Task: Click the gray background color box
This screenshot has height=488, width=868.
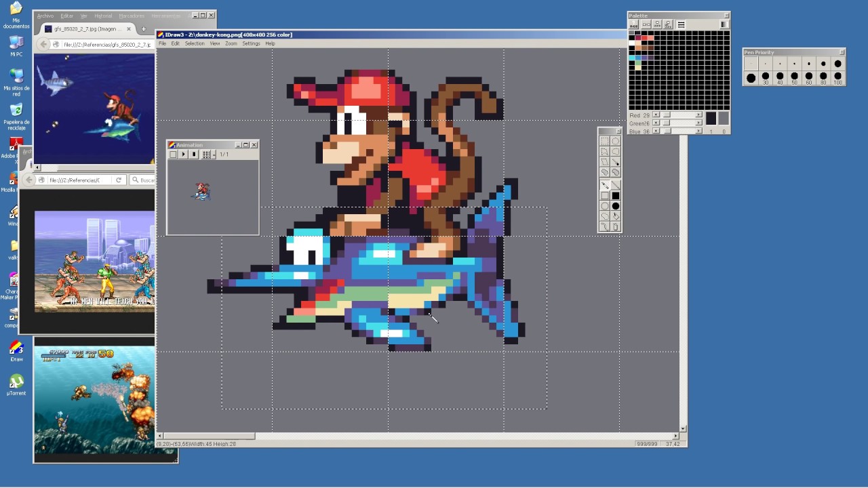Action: point(724,118)
